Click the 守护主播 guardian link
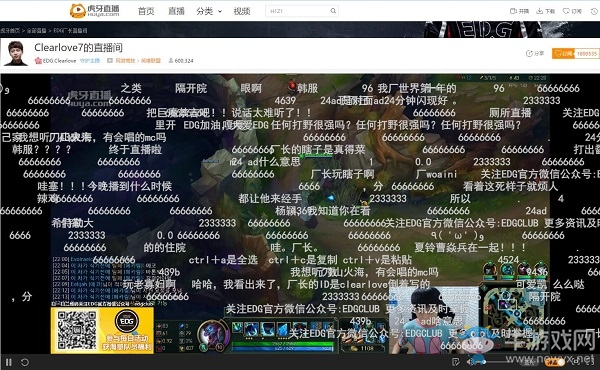The width and height of the screenshot is (600, 370). [x=90, y=60]
